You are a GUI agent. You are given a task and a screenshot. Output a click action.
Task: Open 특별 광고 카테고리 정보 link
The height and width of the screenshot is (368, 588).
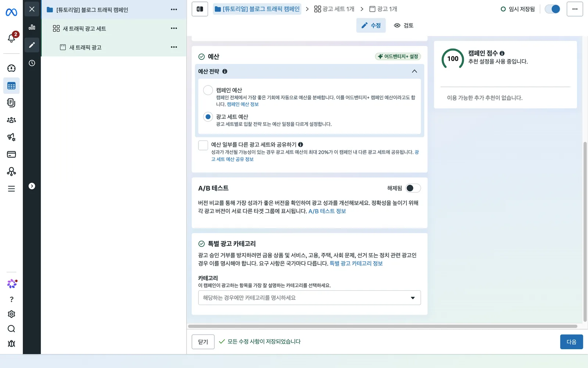pyautogui.click(x=356, y=263)
